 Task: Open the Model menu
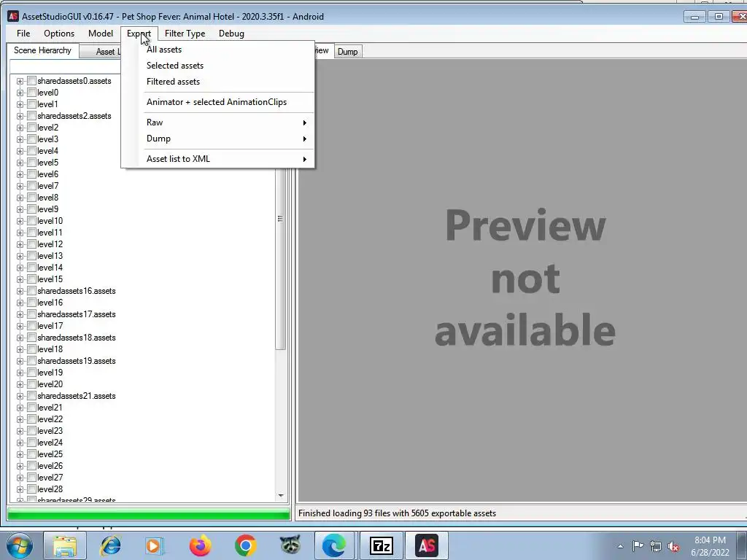[x=101, y=34]
